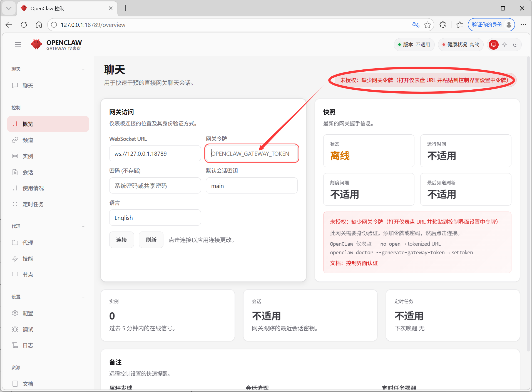Screen dimensions: 532x392
Task: Click the address bar URL
Action: 93,25
